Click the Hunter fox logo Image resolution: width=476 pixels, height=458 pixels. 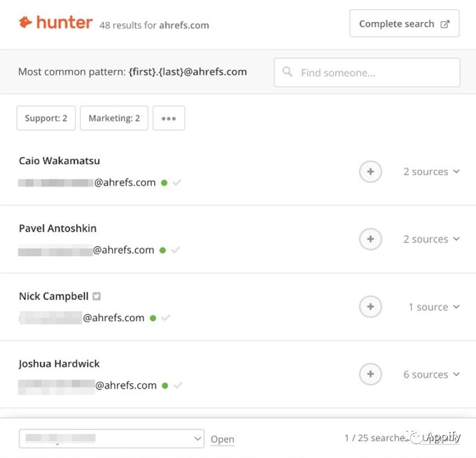click(x=25, y=23)
